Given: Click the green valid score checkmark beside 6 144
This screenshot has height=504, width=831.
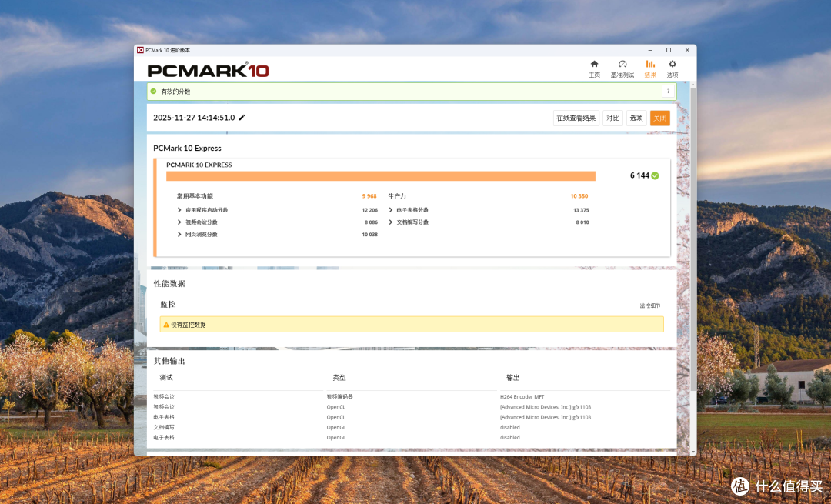Looking at the screenshot, I should coord(655,175).
